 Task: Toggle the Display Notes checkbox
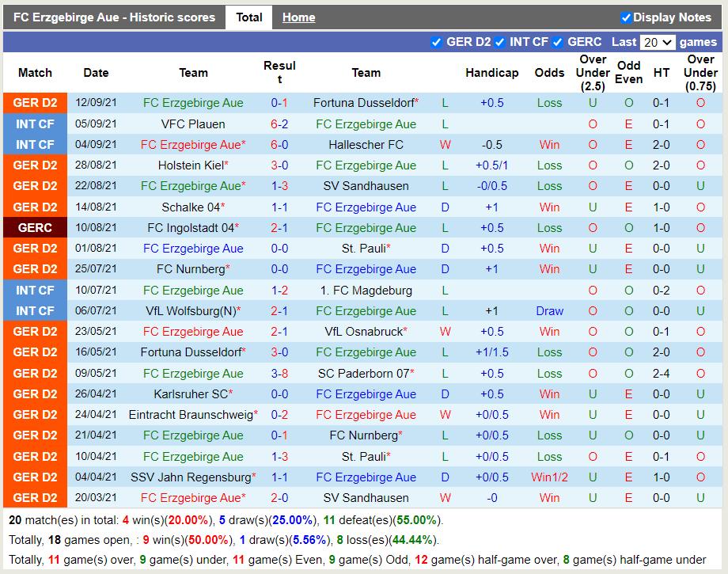coord(626,17)
